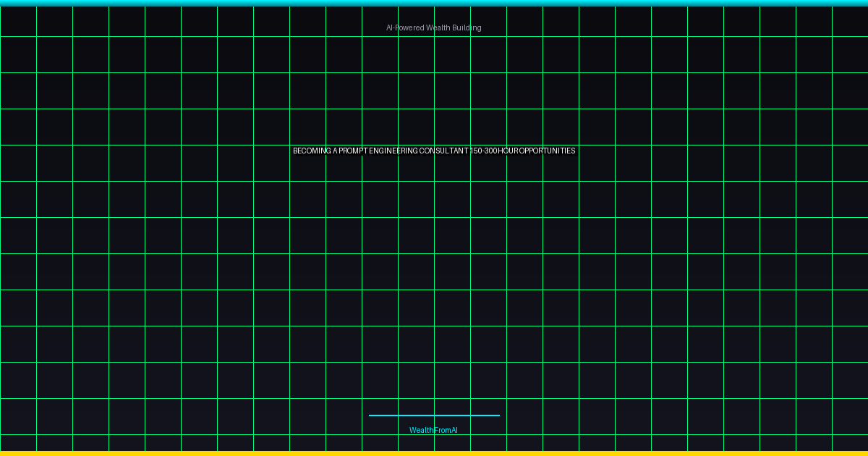Click the number 300 in the headline
Image resolution: width=868 pixels, height=456 pixels.
[x=490, y=151]
